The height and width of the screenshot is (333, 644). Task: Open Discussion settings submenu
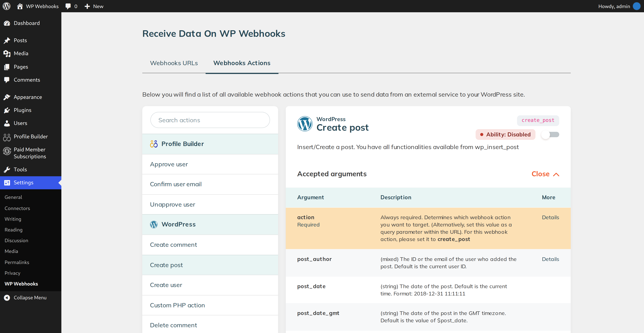[16, 241]
